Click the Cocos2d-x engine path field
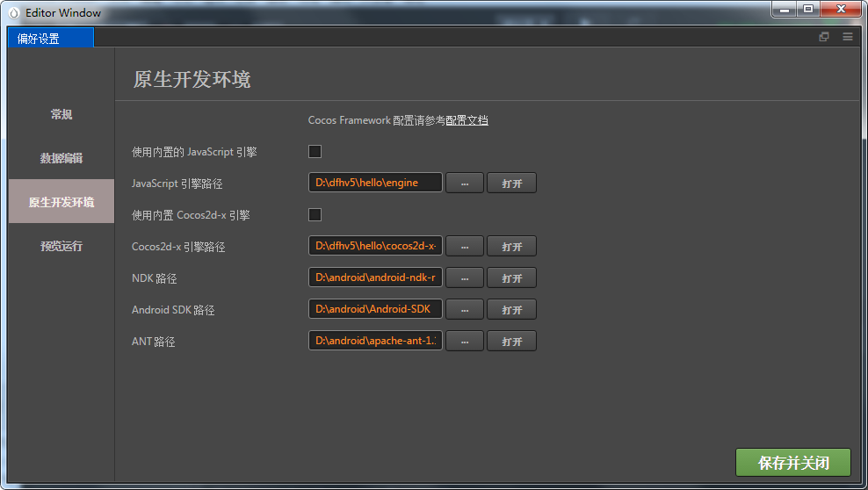 click(375, 246)
